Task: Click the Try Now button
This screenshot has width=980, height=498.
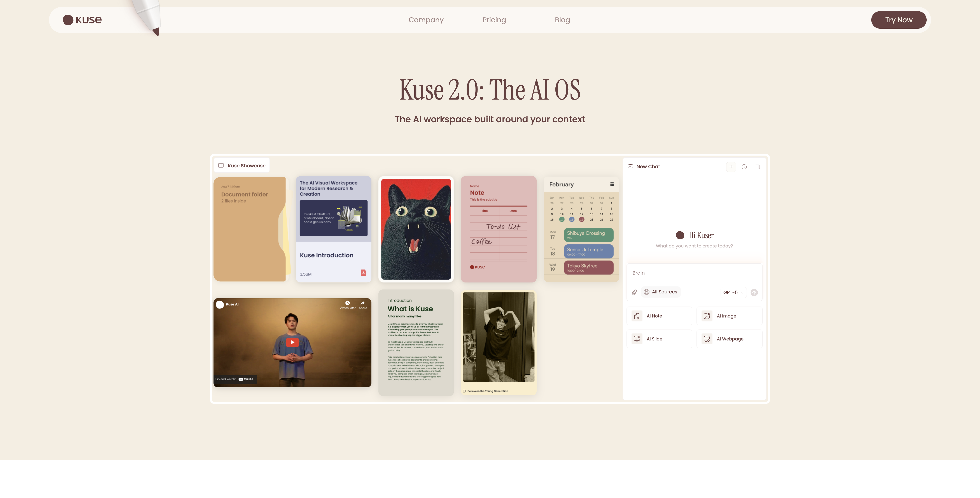Action: [x=898, y=20]
